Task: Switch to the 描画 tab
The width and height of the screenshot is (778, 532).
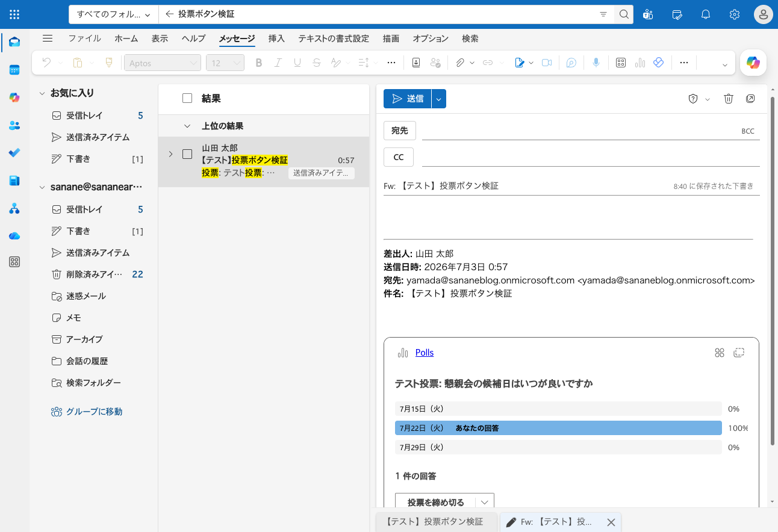Action: pos(391,39)
